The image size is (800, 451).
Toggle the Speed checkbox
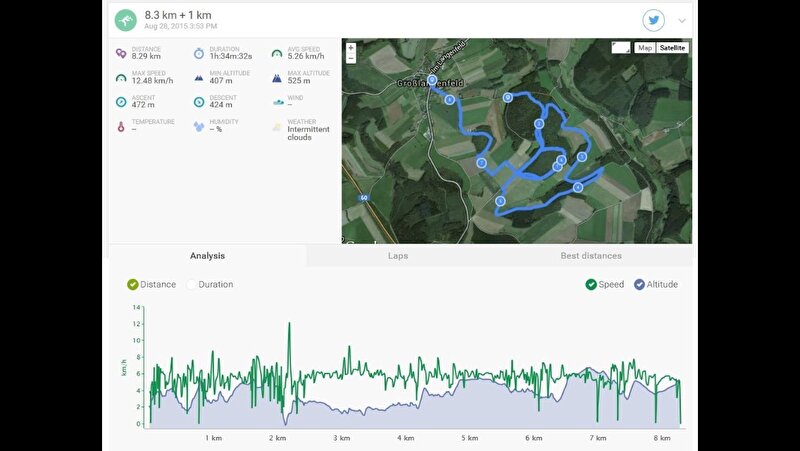point(591,285)
